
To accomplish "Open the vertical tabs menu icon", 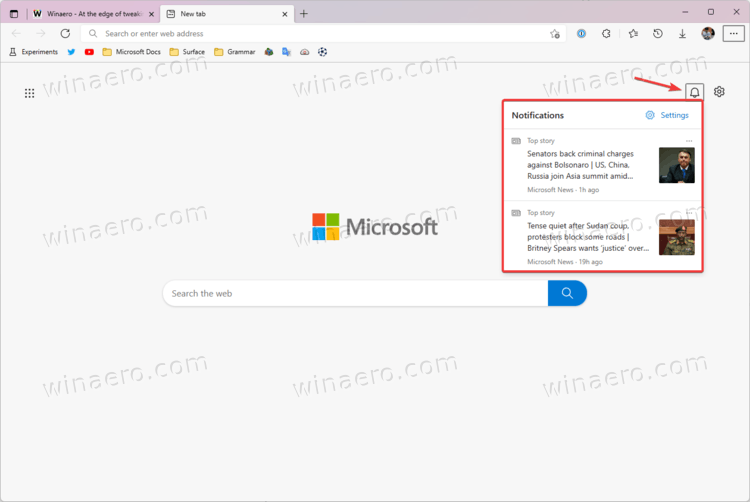I will [14, 14].
